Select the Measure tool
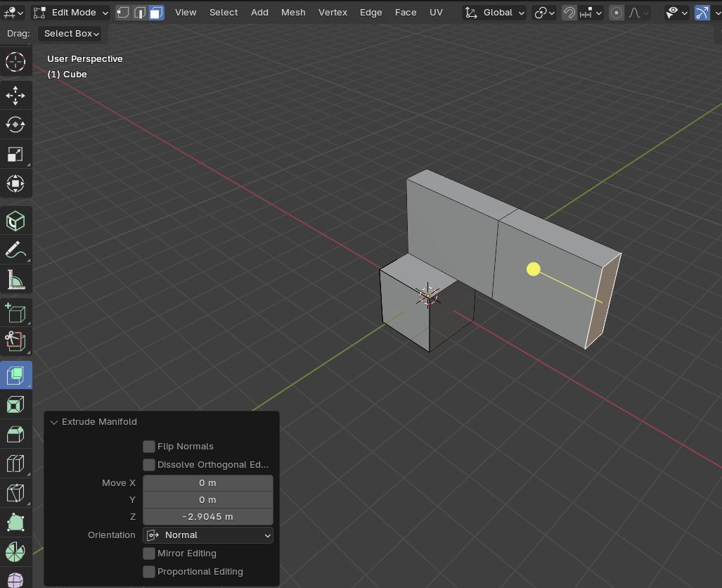This screenshot has height=588, width=722. point(15,280)
